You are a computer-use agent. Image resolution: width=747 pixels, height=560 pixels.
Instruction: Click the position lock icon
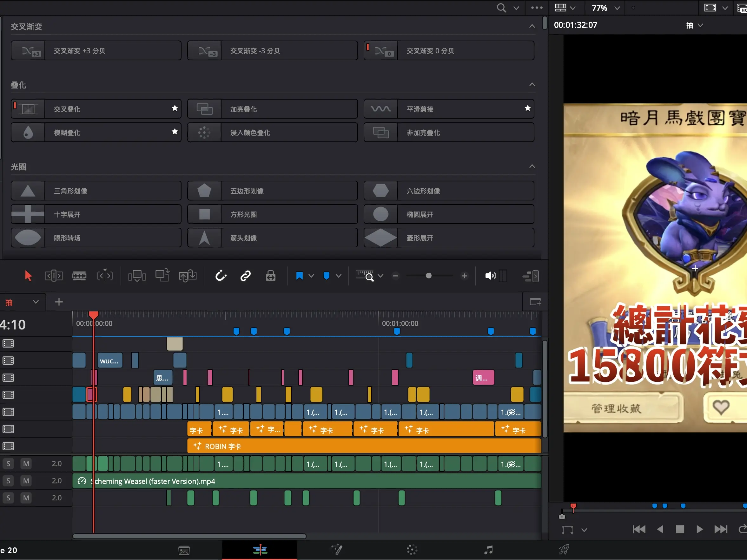coord(270,276)
